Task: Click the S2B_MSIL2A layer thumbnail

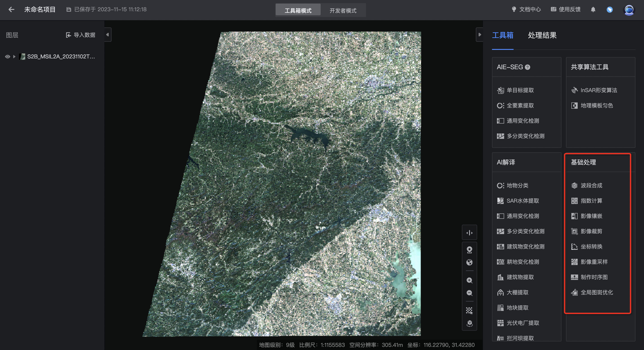Action: click(x=22, y=57)
